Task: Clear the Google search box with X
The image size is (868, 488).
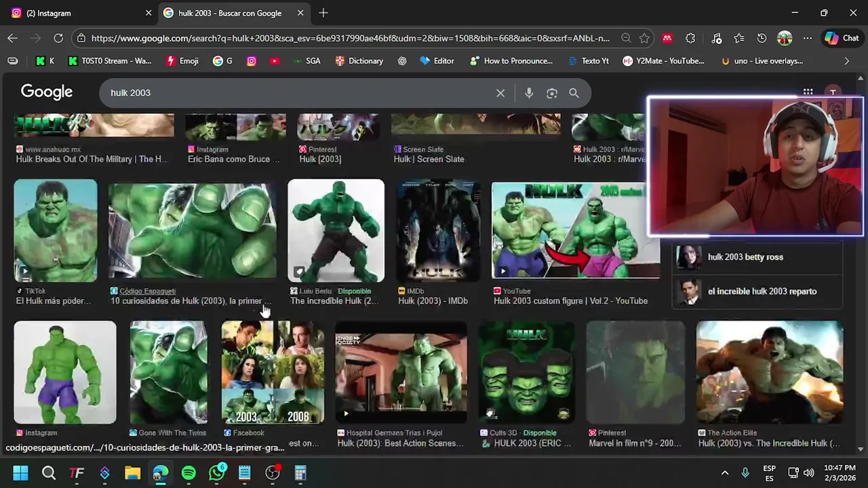Action: [x=500, y=93]
